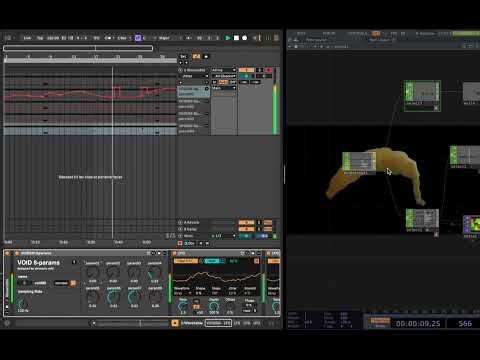Click the small circle icon at bottom-left of Live

7,323
